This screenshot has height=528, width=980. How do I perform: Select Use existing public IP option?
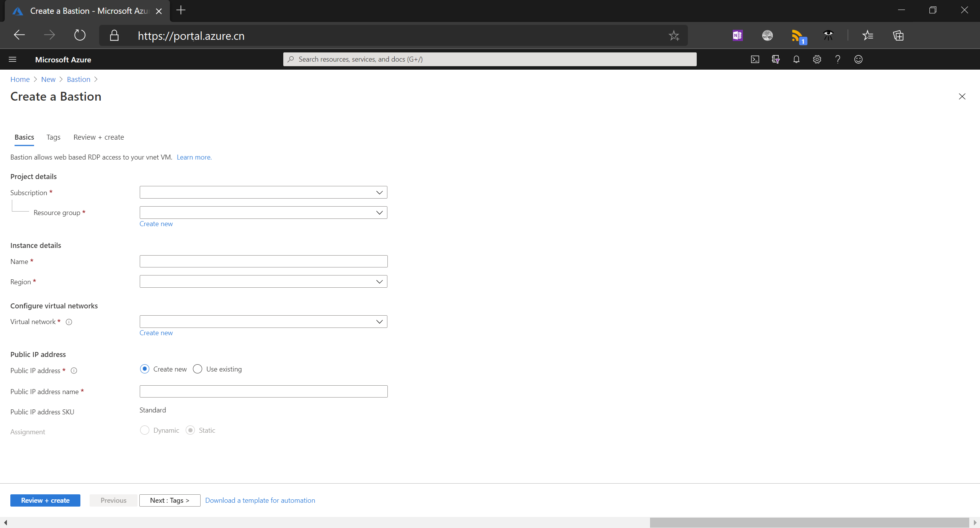coord(198,369)
